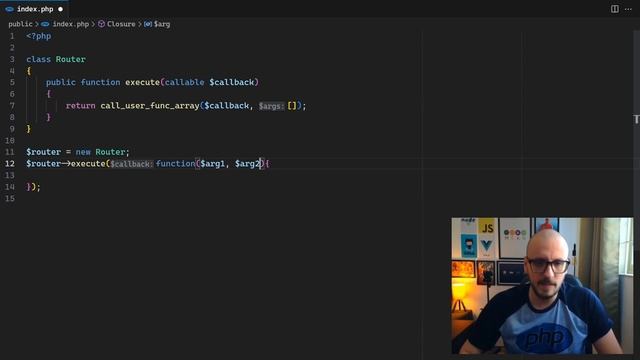Click the vertical scrollbar marker at right edge
640x360 pixels.
pos(636,119)
